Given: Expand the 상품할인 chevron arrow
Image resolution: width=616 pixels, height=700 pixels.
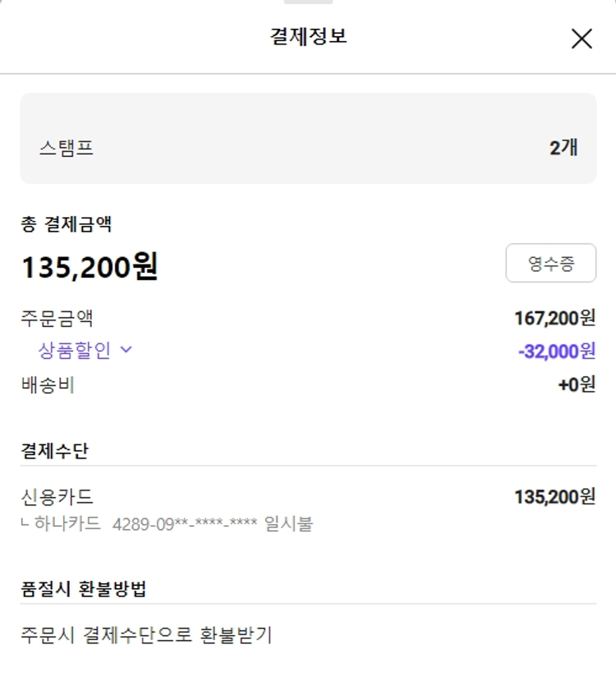Looking at the screenshot, I should tap(126, 350).
